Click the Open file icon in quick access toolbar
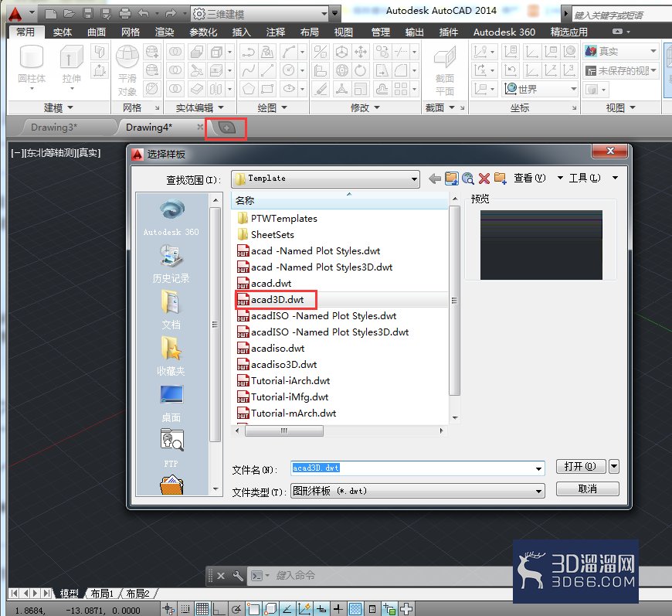The width and height of the screenshot is (672, 616). [x=69, y=14]
